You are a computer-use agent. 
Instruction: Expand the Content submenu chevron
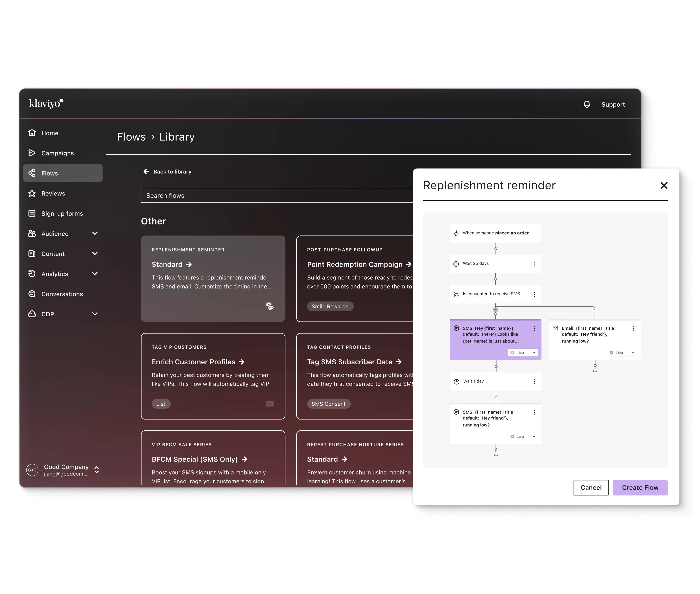[x=95, y=253]
